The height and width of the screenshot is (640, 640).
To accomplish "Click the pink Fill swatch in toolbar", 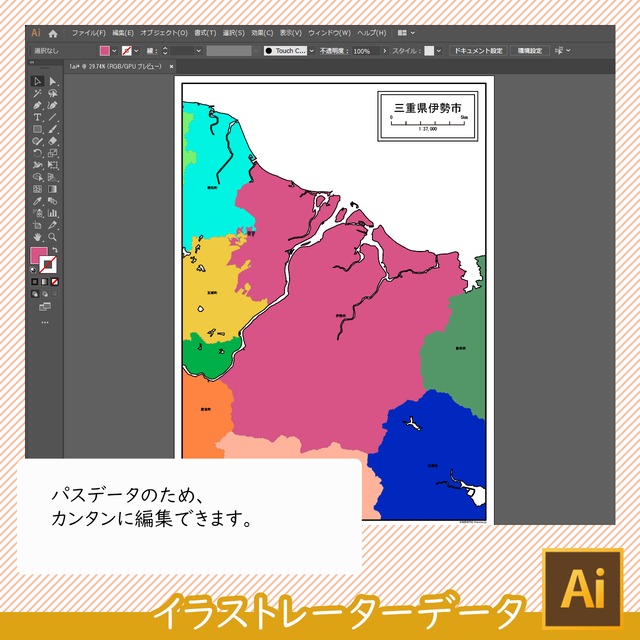I will (38, 255).
